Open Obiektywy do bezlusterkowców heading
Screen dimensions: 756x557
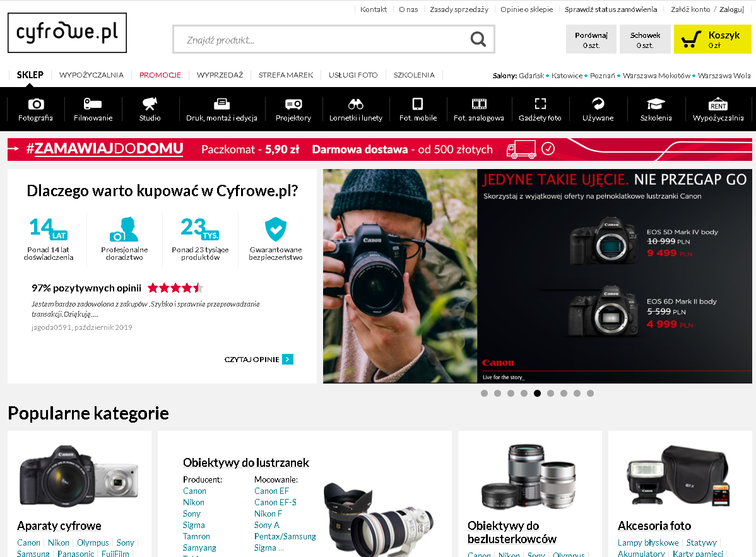pyautogui.click(x=512, y=532)
